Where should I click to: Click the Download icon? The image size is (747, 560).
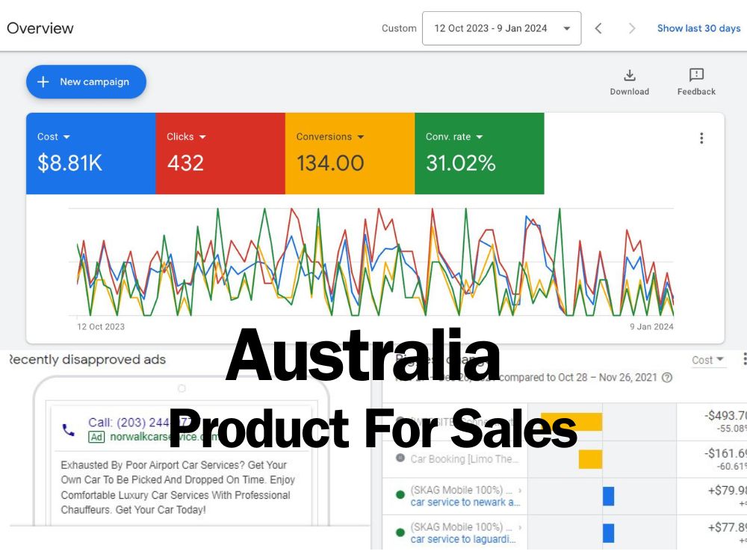coord(629,75)
